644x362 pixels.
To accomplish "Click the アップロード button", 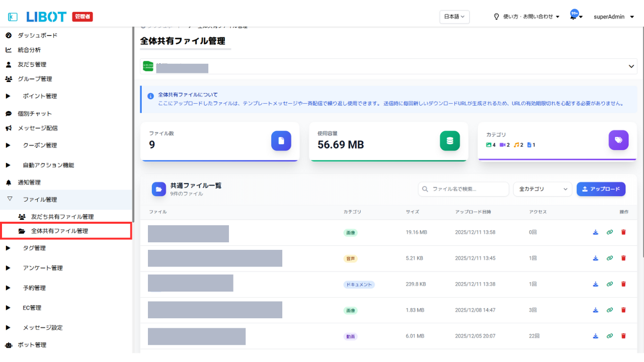I will pyautogui.click(x=601, y=189).
